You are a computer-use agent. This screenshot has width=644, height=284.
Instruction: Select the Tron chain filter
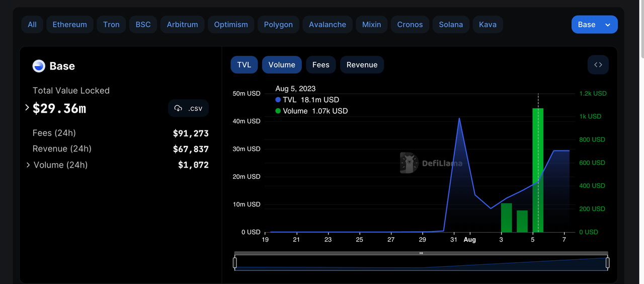click(x=111, y=25)
